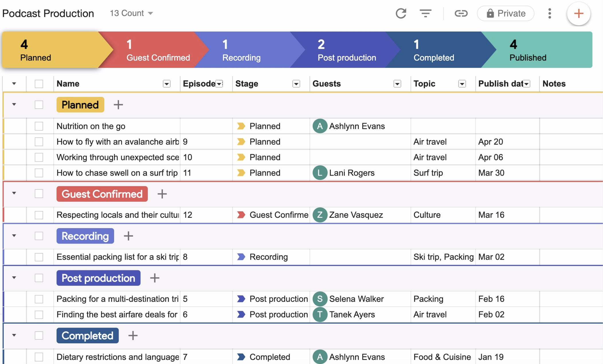Viewport: 603px width, 364px height.
Task: Select the avalanche airbag row checkbox
Action: 39,142
